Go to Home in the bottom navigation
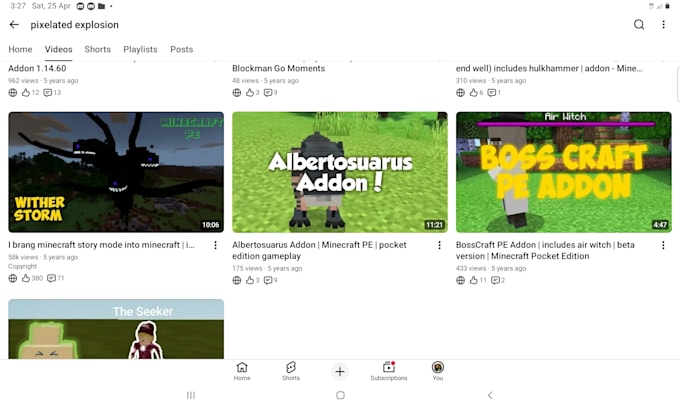 [x=242, y=372]
